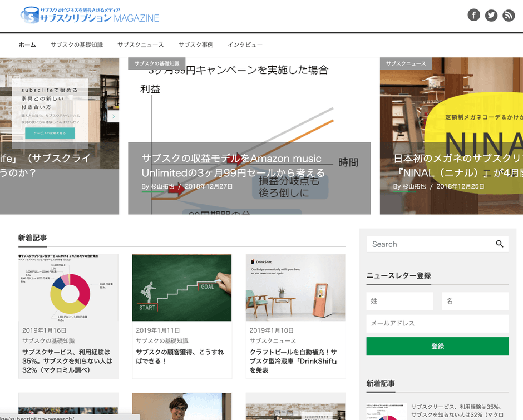Open the START GOAL chalkboard thumbnail
This screenshot has height=420, width=523.
pyautogui.click(x=181, y=288)
